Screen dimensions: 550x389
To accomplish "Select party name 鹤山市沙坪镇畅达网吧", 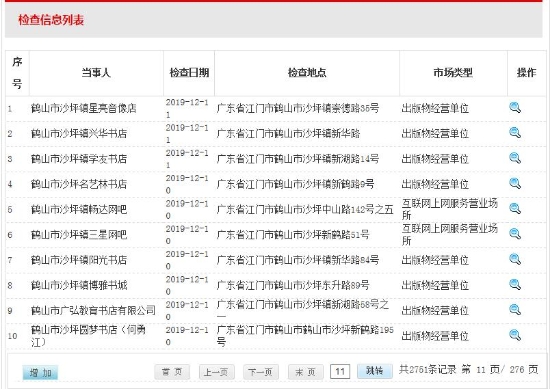I will tap(79, 209).
